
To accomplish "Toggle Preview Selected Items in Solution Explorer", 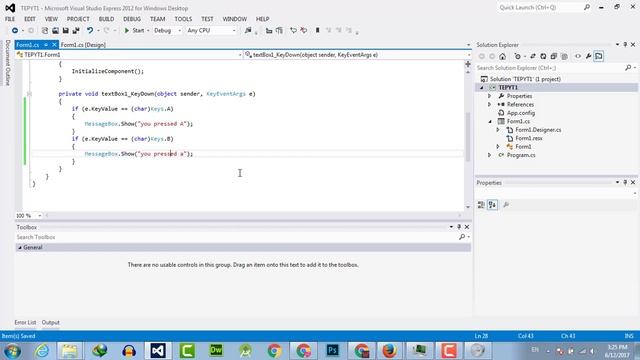I will click(599, 56).
